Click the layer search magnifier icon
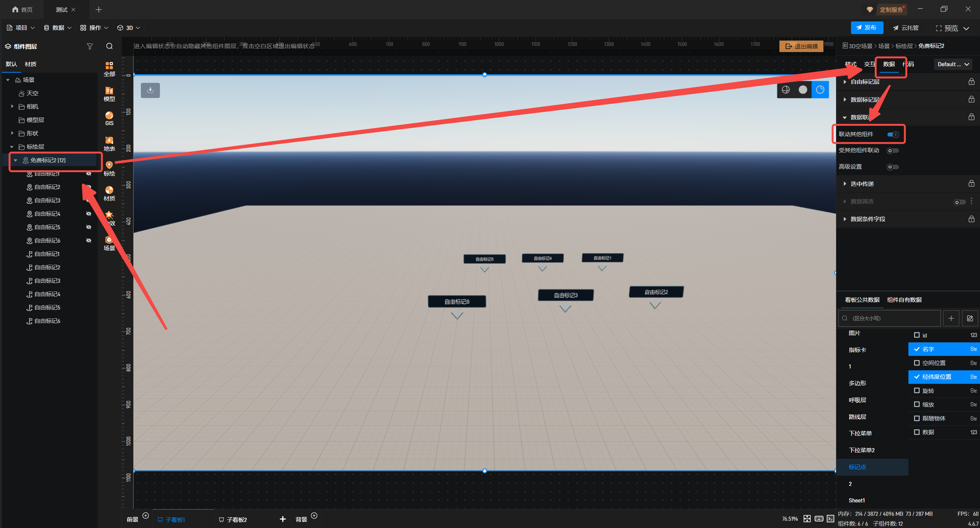Viewport: 980px width, 528px height. (x=109, y=46)
